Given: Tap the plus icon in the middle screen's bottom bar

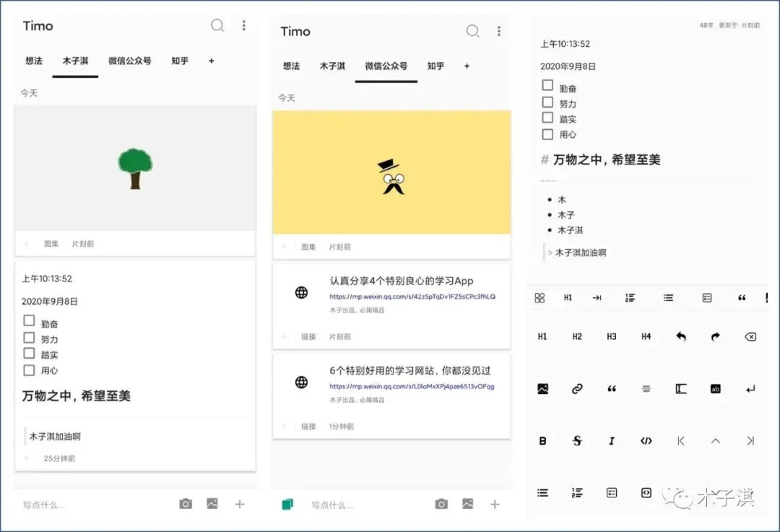Looking at the screenshot, I should [495, 505].
